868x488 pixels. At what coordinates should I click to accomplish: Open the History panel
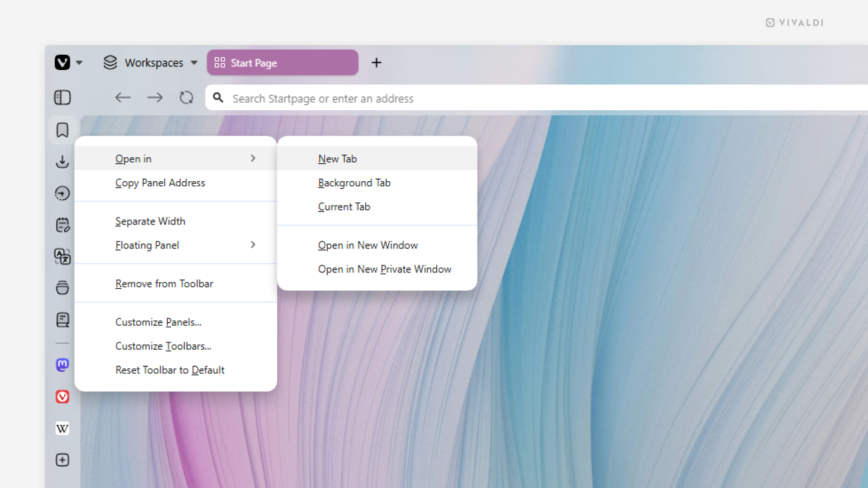pyautogui.click(x=62, y=193)
